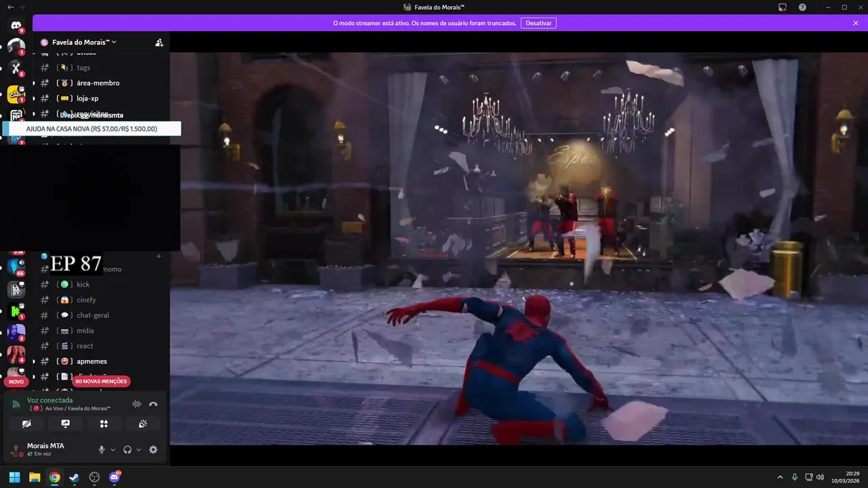Screen dimensions: 868x488
Task: Open the headphones output options chevron
Action: (x=138, y=450)
